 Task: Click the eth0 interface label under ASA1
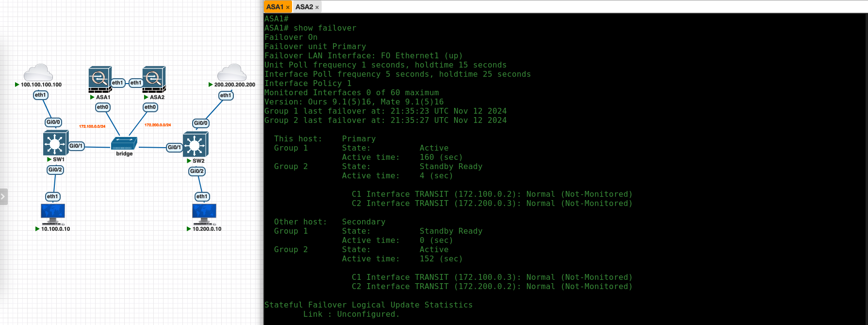point(102,107)
